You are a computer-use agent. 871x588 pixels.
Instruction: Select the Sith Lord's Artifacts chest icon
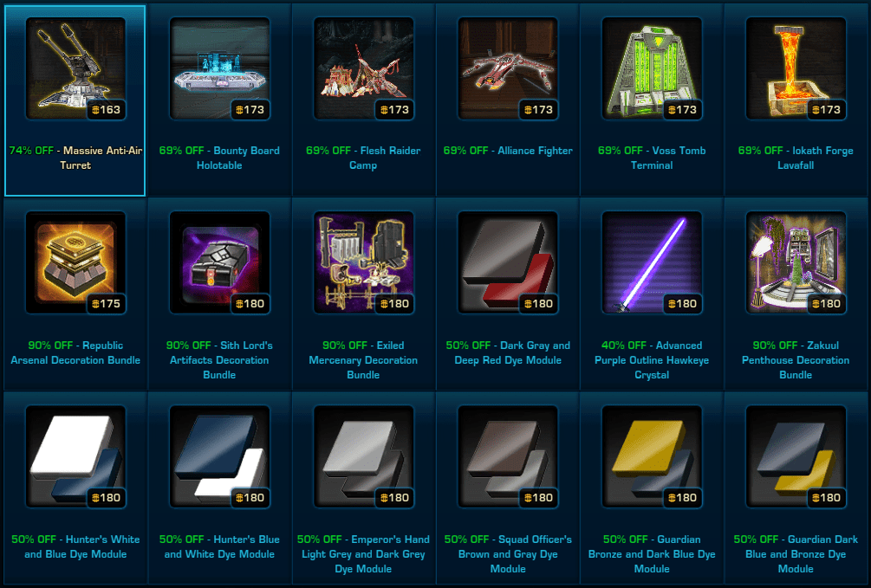219,262
